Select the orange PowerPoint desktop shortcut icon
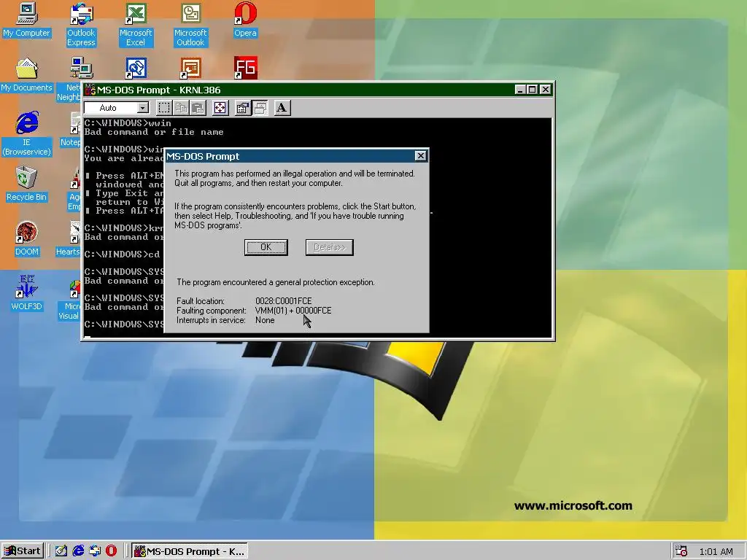 (x=190, y=68)
